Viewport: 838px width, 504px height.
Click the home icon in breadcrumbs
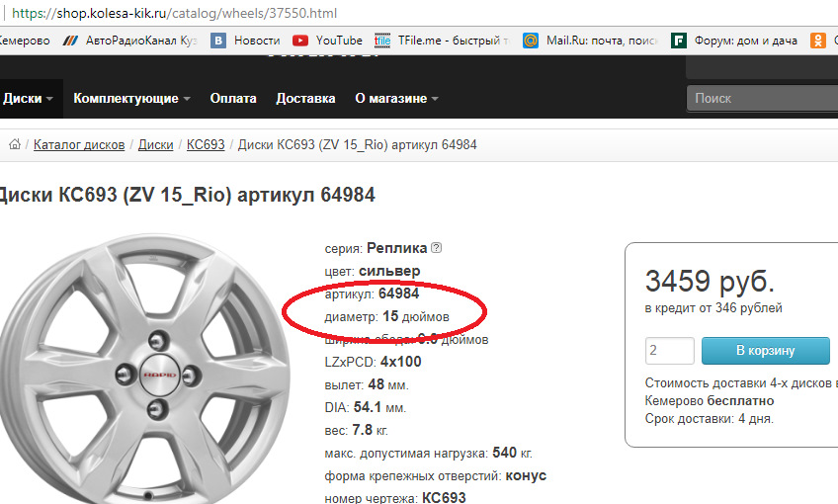(15, 145)
